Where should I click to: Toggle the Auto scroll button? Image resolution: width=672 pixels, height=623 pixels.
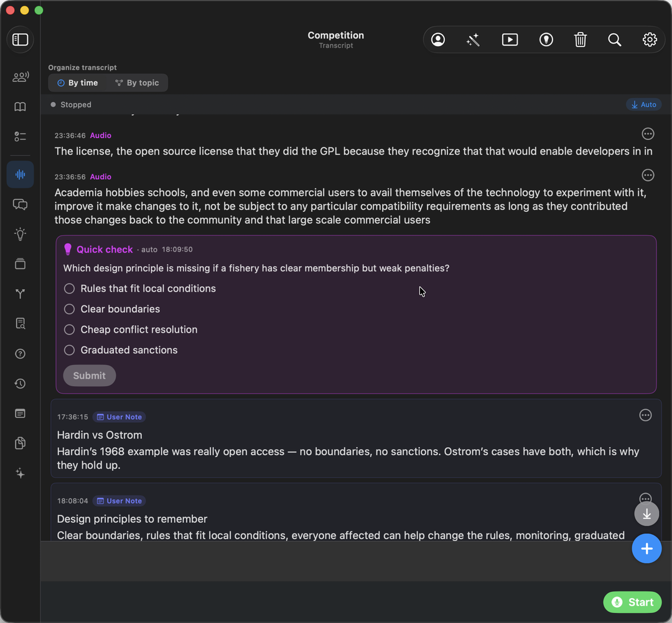[644, 104]
